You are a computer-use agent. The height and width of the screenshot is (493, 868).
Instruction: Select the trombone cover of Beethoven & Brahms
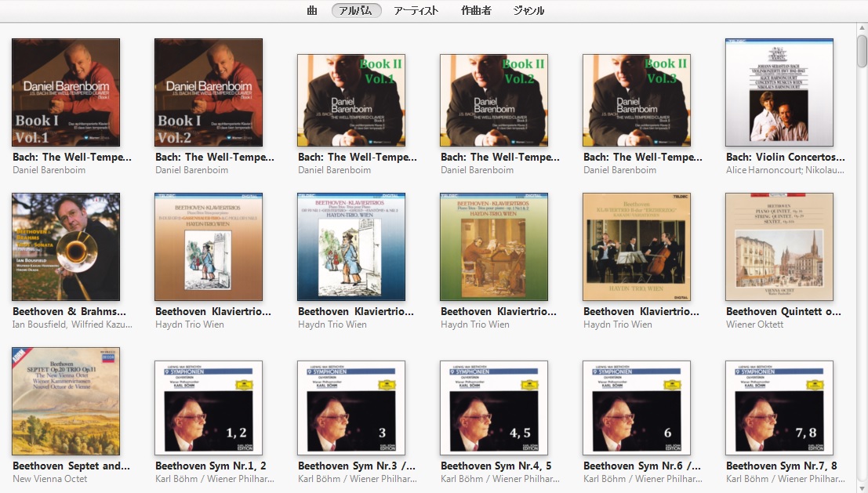coord(66,247)
